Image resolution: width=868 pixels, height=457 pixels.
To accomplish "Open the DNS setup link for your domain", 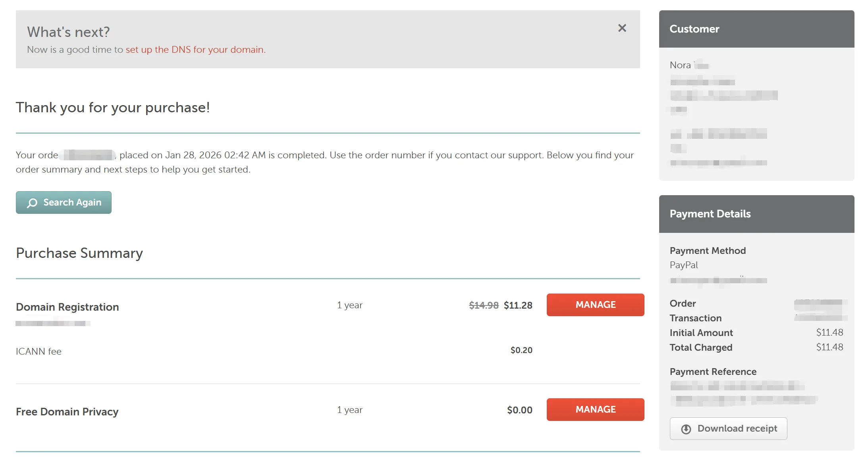I will [x=195, y=50].
